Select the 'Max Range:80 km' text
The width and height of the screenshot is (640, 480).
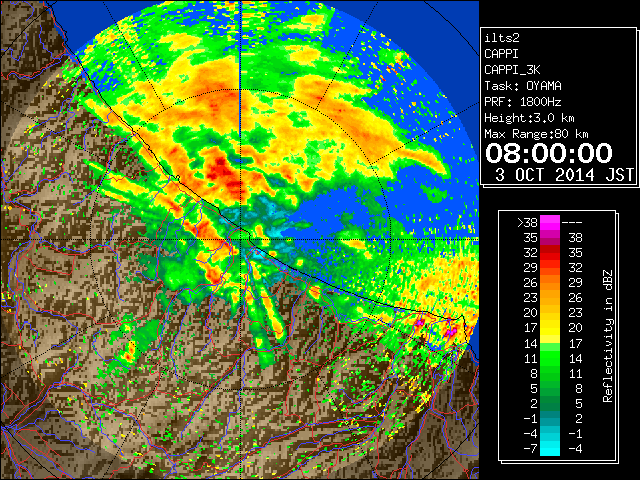click(x=536, y=134)
